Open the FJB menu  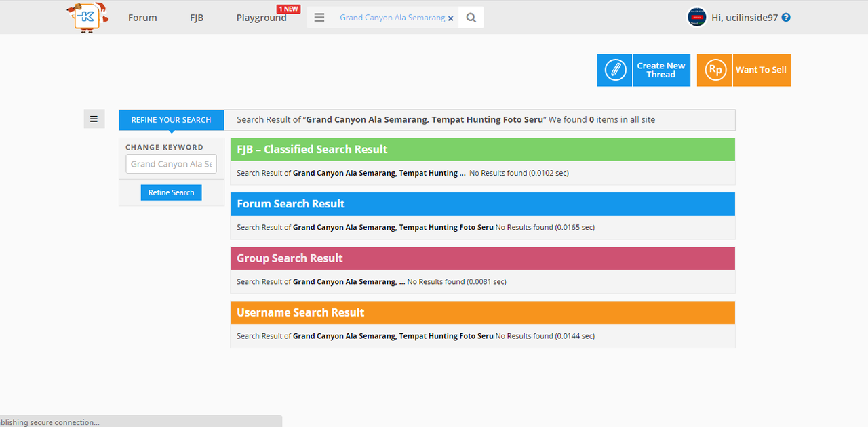(197, 18)
